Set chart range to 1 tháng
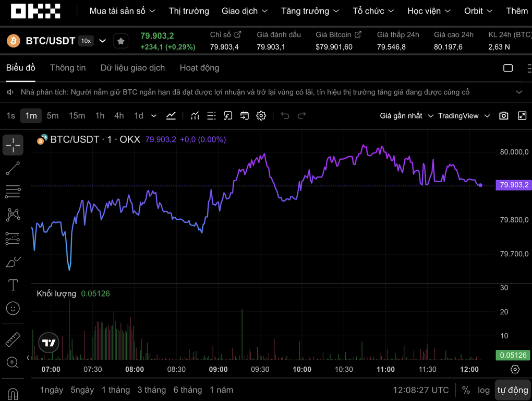The image size is (532, 401). (x=116, y=390)
